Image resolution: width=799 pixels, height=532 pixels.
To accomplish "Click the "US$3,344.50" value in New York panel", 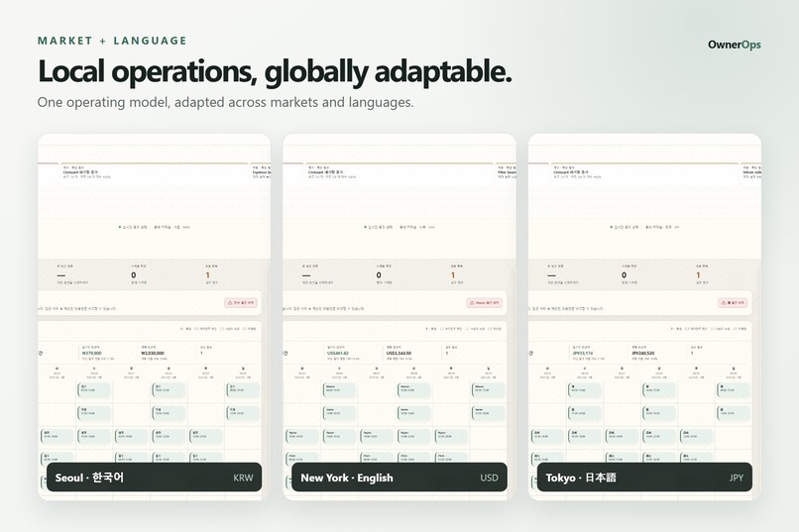I will [x=399, y=353].
